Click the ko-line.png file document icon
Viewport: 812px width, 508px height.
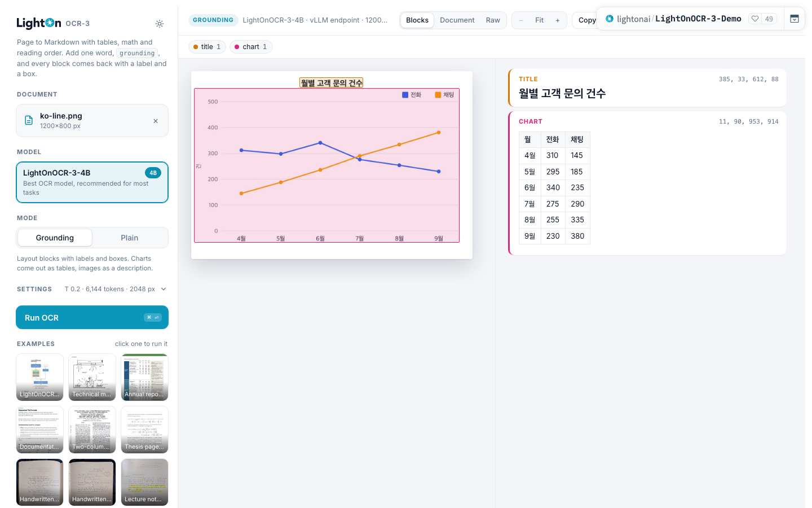point(29,120)
